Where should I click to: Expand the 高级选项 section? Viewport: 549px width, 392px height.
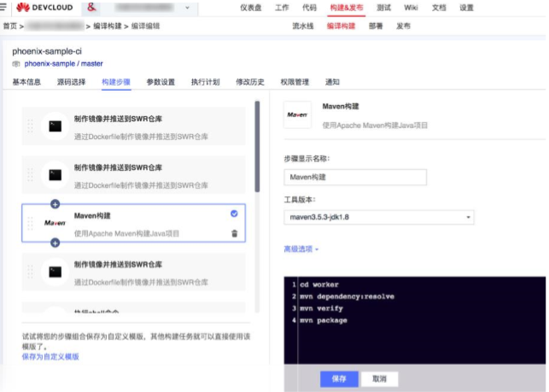301,249
